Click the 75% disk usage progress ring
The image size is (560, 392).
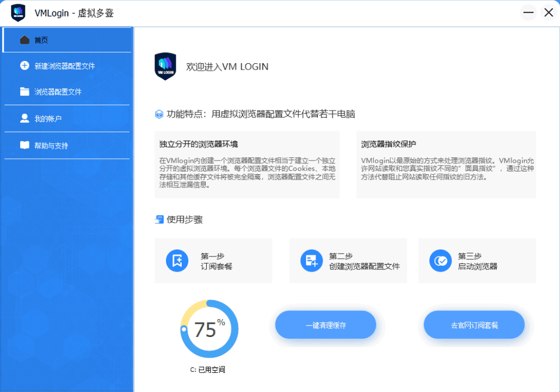click(x=209, y=329)
